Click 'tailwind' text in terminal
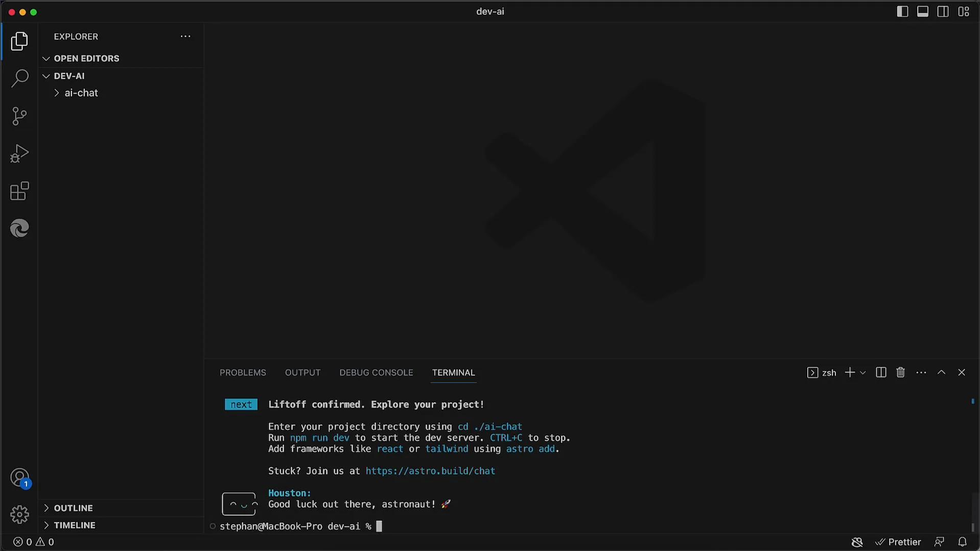Viewport: 980px width, 551px height. click(447, 449)
